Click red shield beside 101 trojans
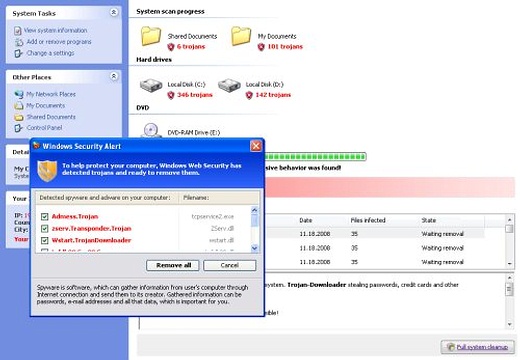Screen dimensions: 520x360 coord(261,47)
